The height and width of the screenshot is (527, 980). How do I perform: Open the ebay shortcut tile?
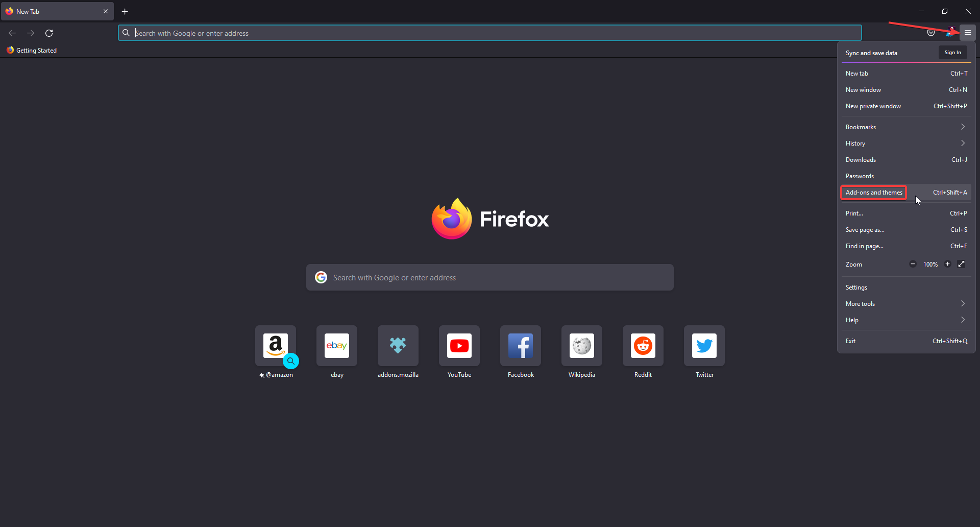point(337,346)
